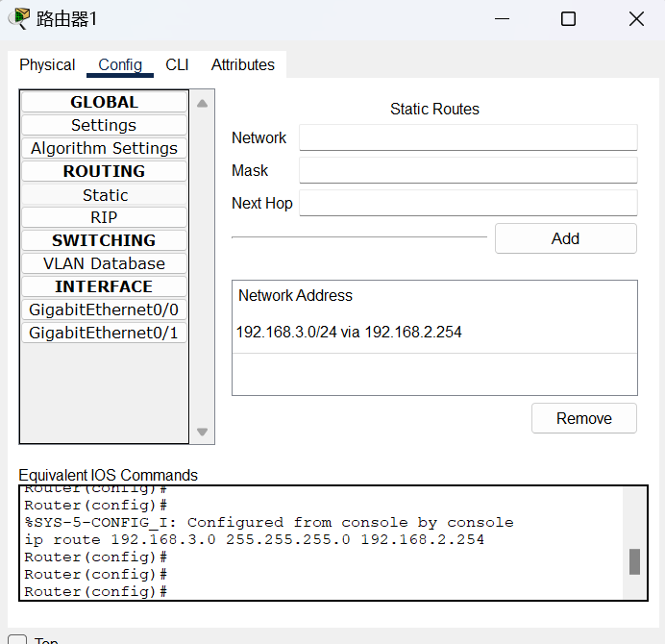Click the IOS commands scrollbar thumb

pos(634,561)
